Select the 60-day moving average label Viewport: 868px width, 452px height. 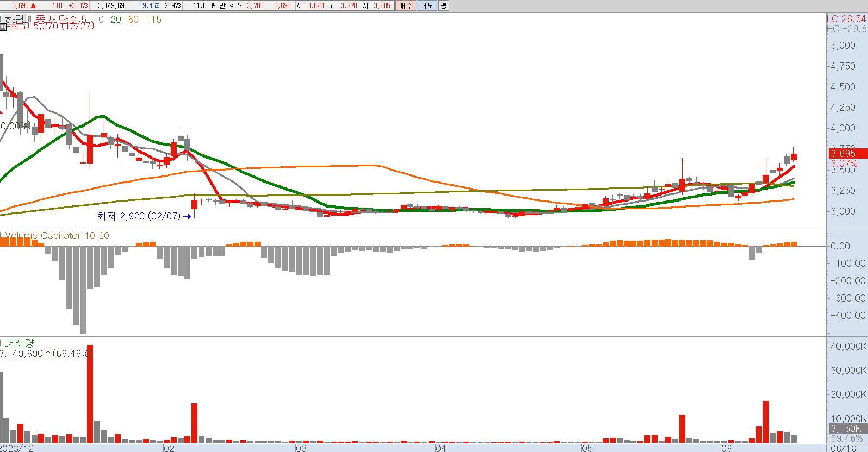coord(133,20)
